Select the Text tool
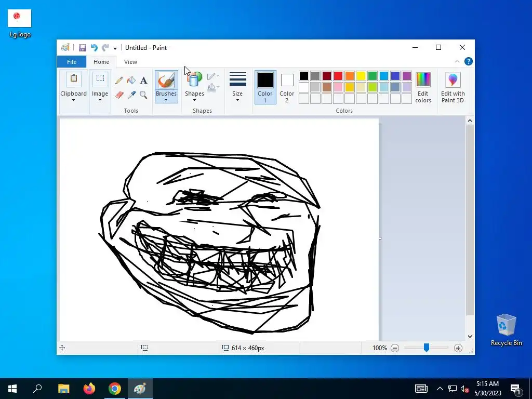532x399 pixels. pos(144,81)
